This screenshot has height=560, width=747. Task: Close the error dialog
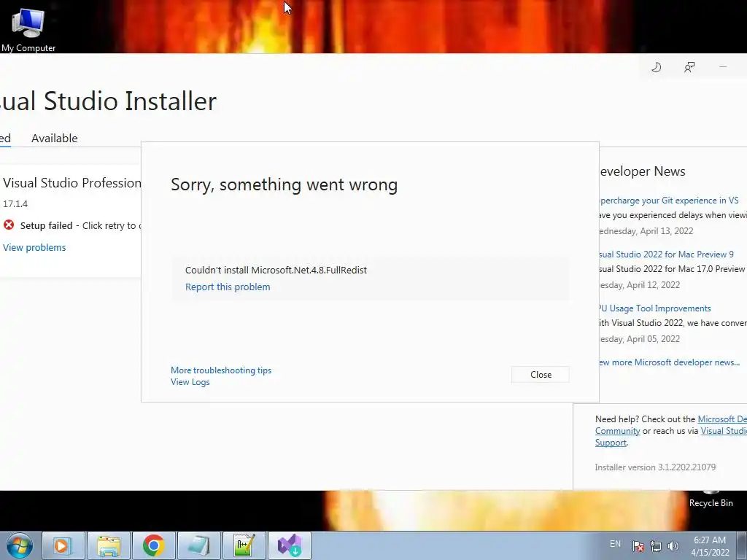541,375
